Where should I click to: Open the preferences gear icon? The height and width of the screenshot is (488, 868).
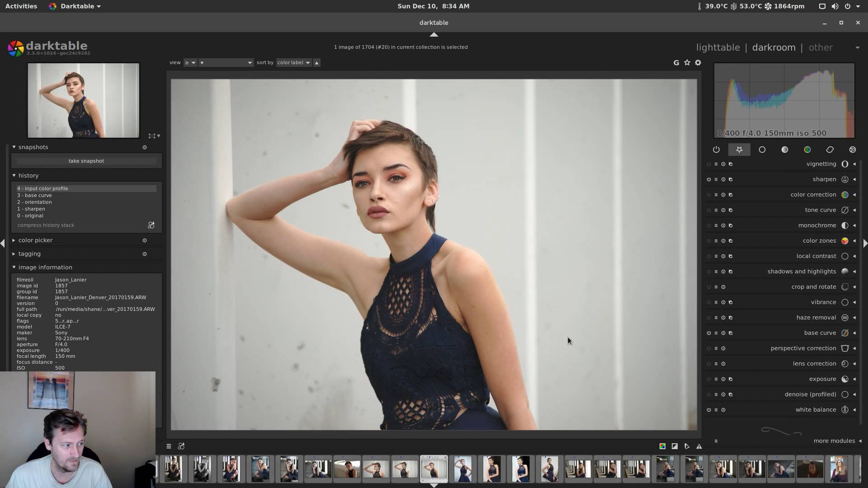(698, 63)
